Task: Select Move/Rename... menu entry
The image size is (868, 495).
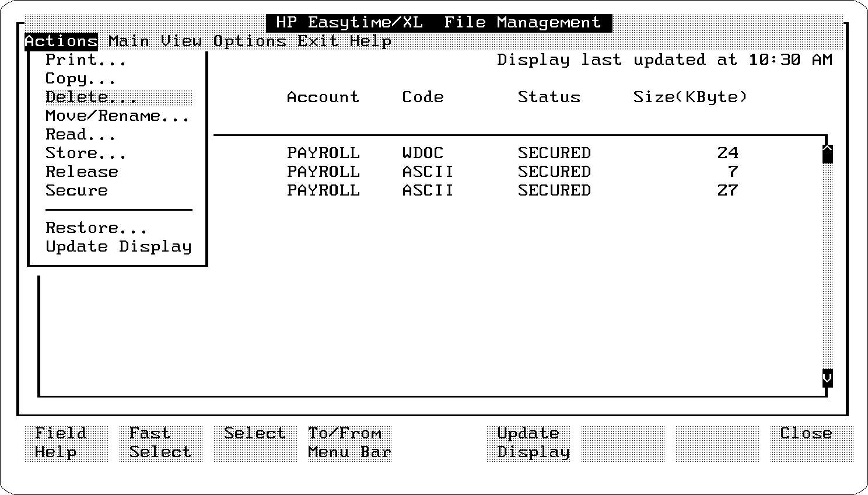Action: click(117, 116)
